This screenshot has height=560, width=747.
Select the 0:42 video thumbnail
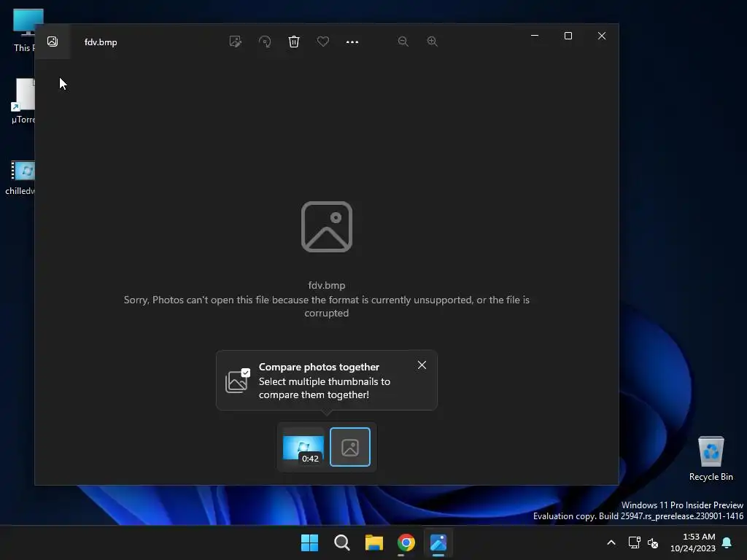[x=303, y=447]
